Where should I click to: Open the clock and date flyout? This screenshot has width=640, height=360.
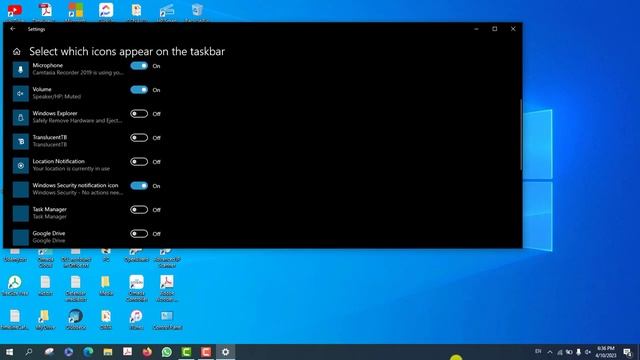[605, 352]
